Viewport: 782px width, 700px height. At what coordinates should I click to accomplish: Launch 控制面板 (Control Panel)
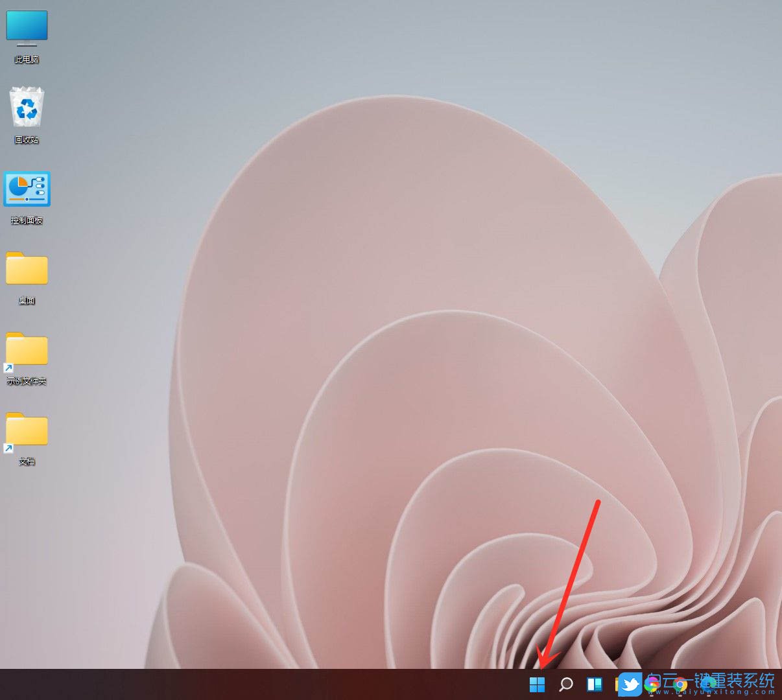(x=27, y=189)
